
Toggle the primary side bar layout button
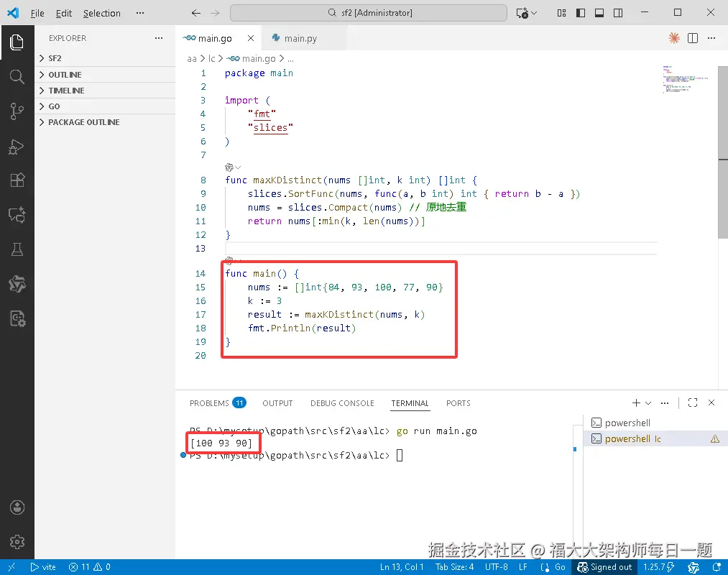pyautogui.click(x=581, y=13)
